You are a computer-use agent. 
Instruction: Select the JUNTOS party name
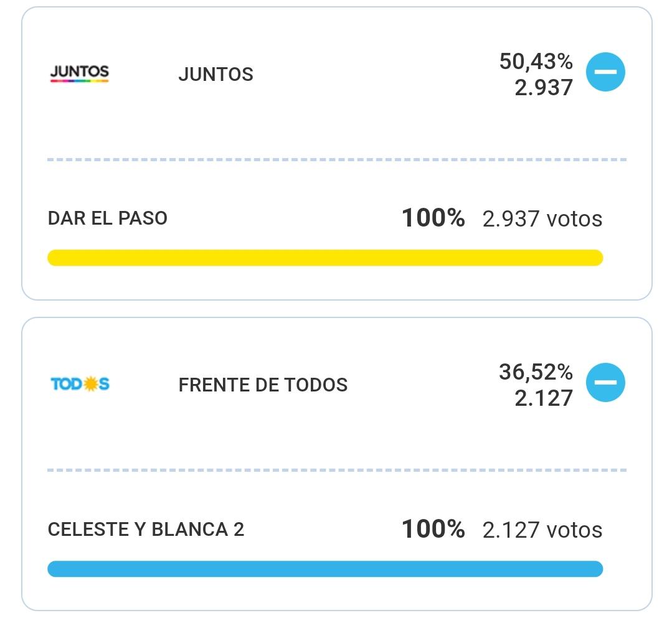pos(215,75)
